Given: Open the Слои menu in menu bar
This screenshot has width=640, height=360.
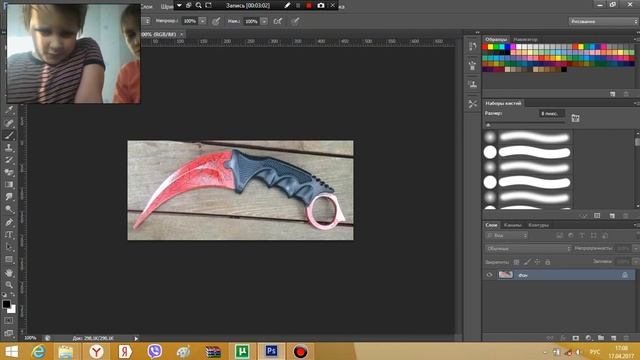Looking at the screenshot, I should [146, 7].
